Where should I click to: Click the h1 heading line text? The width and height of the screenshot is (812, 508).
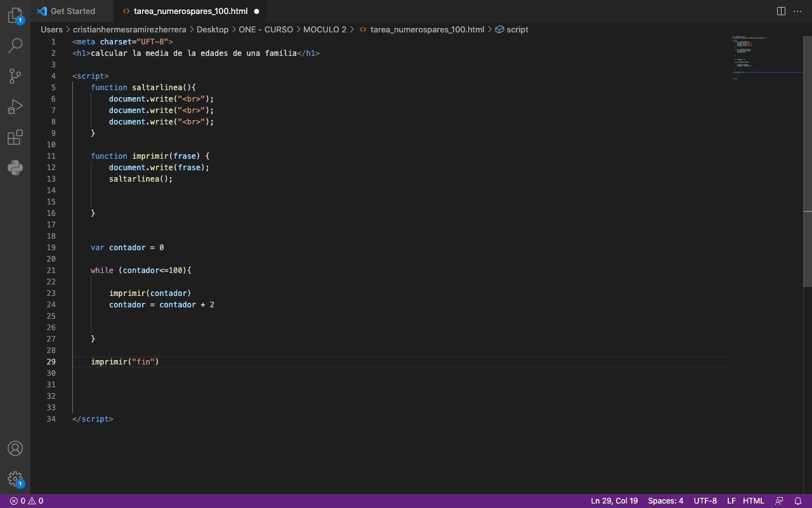coord(196,53)
